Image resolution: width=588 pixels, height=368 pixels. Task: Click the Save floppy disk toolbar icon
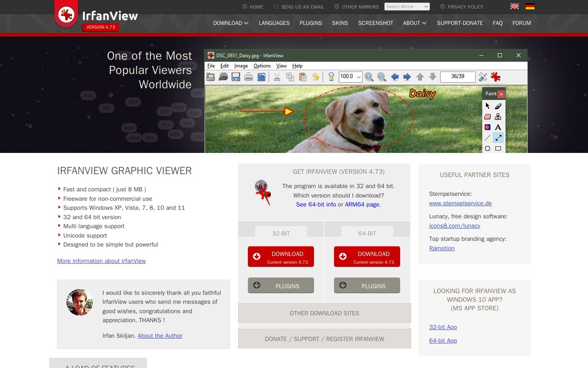[x=236, y=77]
